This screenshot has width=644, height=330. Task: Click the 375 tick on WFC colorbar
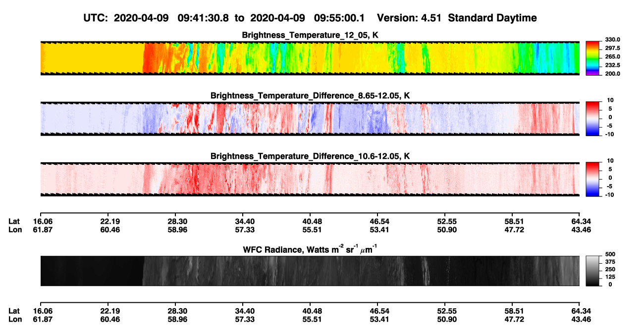click(610, 262)
